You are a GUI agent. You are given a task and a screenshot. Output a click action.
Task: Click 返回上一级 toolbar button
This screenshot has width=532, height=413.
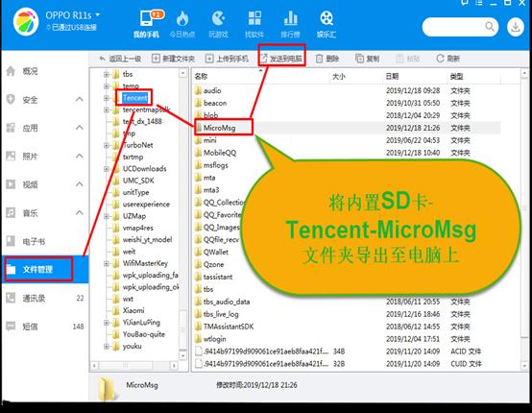coord(120,59)
